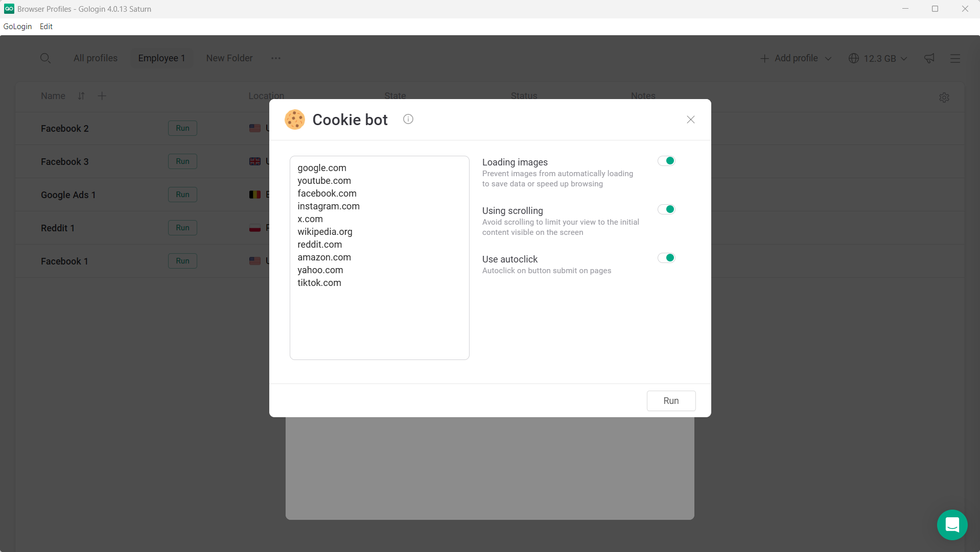Image resolution: width=980 pixels, height=552 pixels.
Task: Open the megaphone announcements panel
Action: (929, 58)
